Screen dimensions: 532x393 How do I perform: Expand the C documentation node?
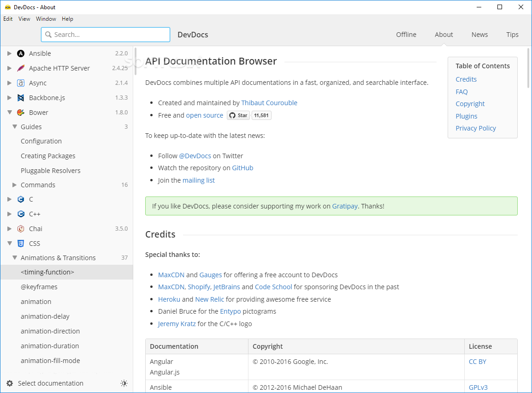pos(10,199)
